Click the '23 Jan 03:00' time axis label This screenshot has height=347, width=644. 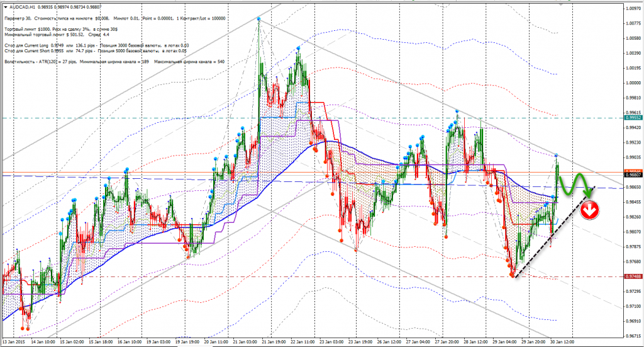coord(331,342)
